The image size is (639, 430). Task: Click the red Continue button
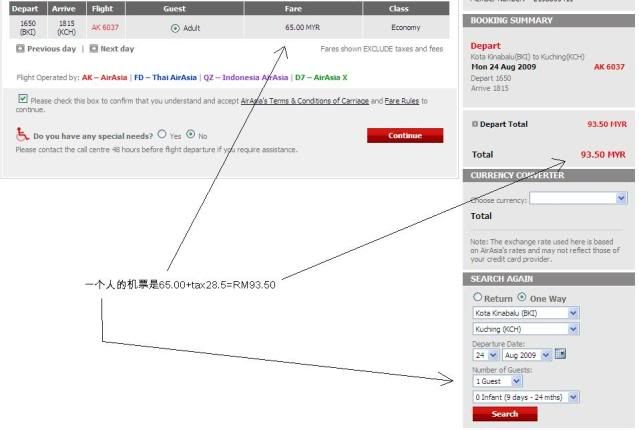[x=405, y=135]
